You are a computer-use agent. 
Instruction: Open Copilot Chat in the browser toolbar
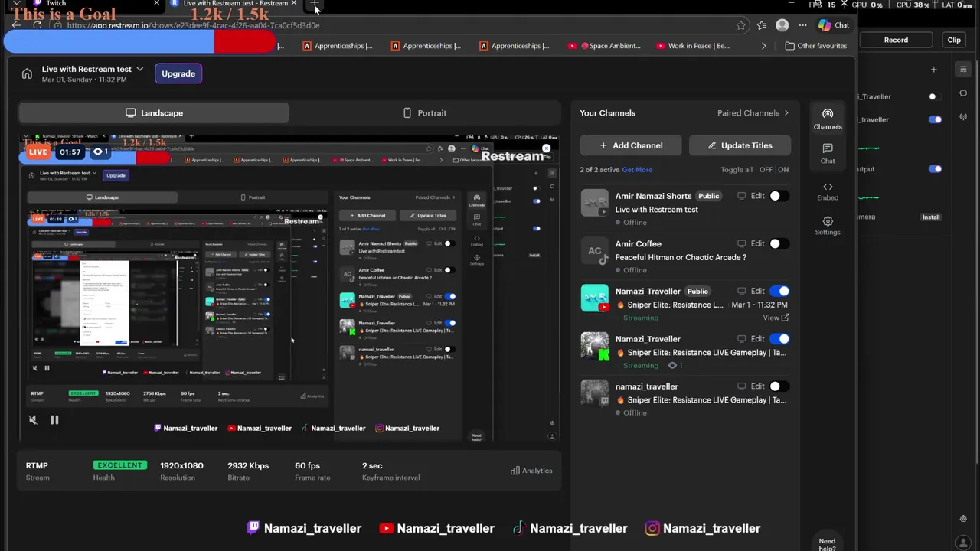click(834, 25)
